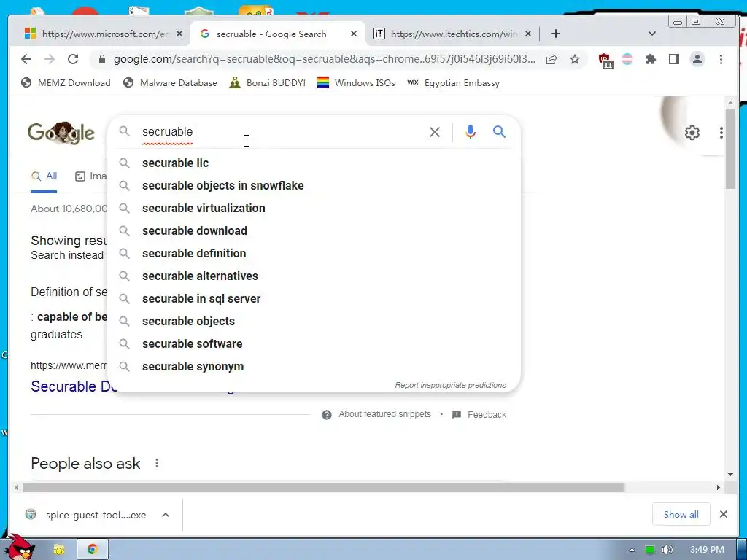Screen dimensions: 747x560
Task: Open a new tab with plus button
Action: (x=555, y=34)
